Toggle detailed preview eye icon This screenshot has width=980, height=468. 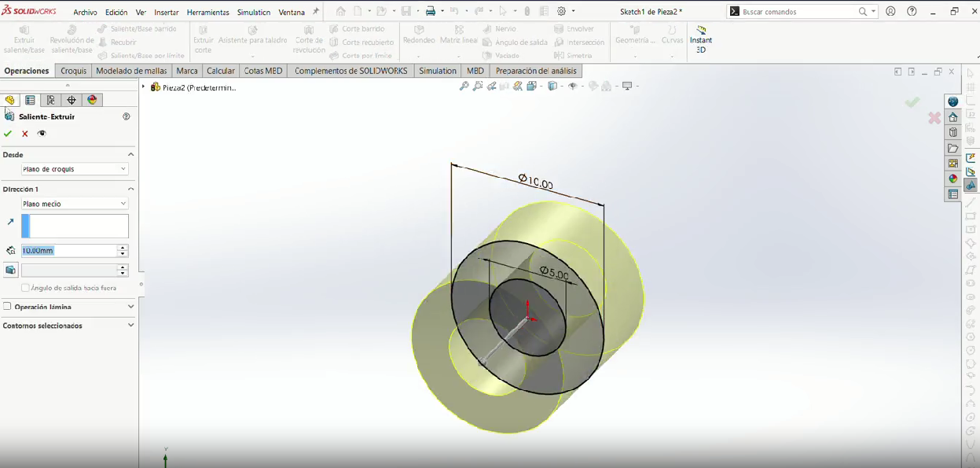click(42, 134)
